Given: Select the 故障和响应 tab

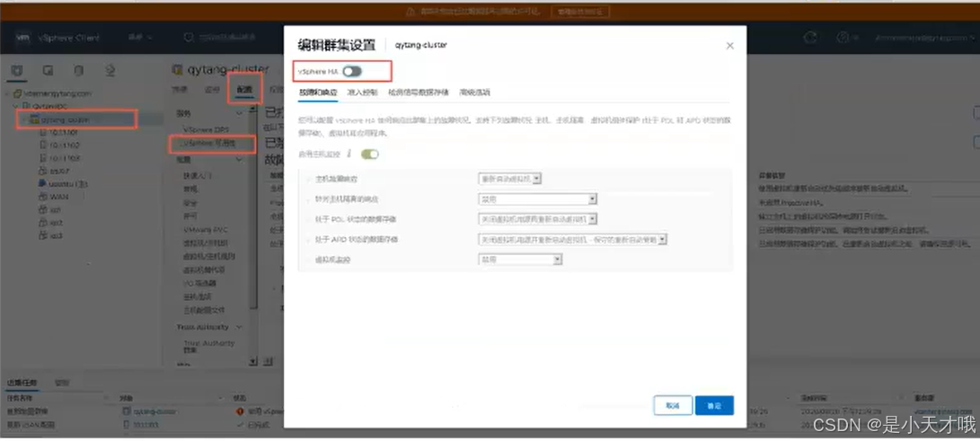Looking at the screenshot, I should tap(318, 92).
